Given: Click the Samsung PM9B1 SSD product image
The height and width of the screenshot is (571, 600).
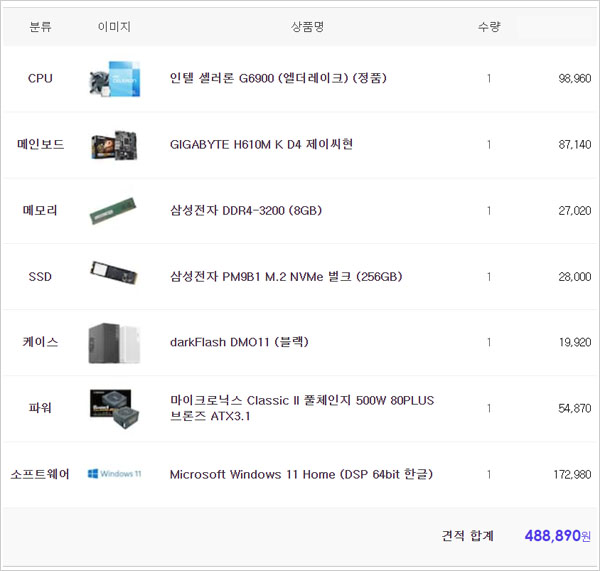Looking at the screenshot, I should 114,273.
